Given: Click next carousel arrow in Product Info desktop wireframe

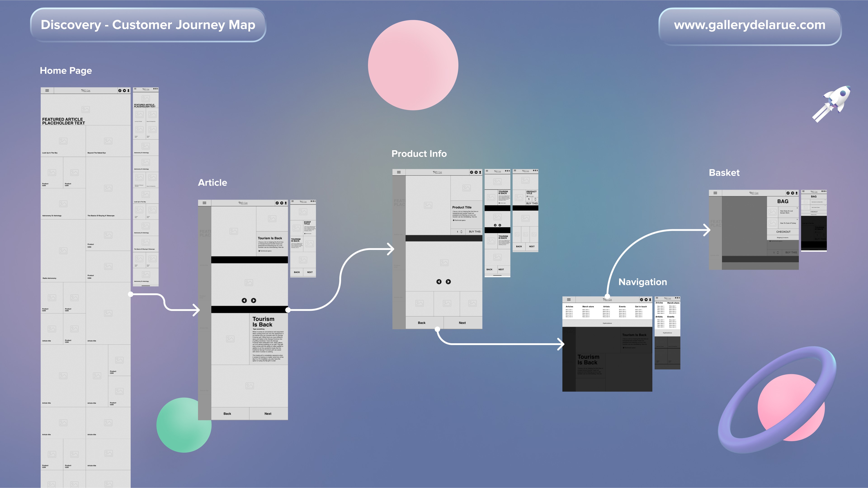Looking at the screenshot, I should (x=448, y=282).
